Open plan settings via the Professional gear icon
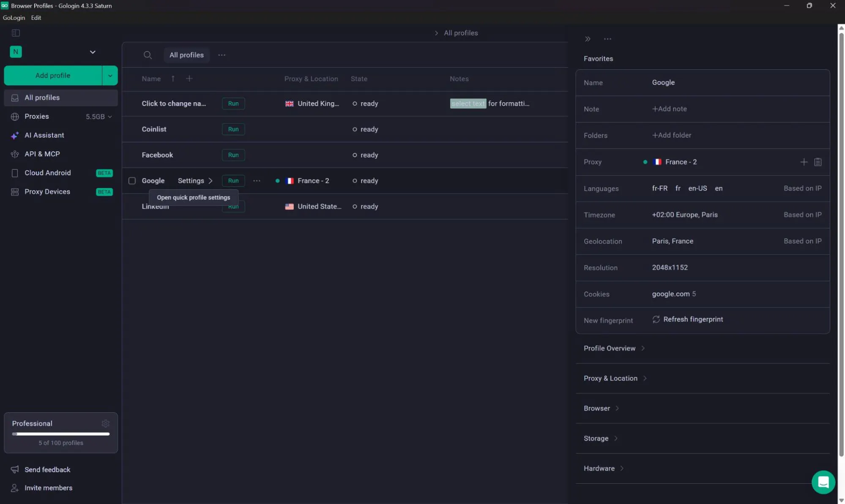This screenshot has width=845, height=504. tap(106, 423)
